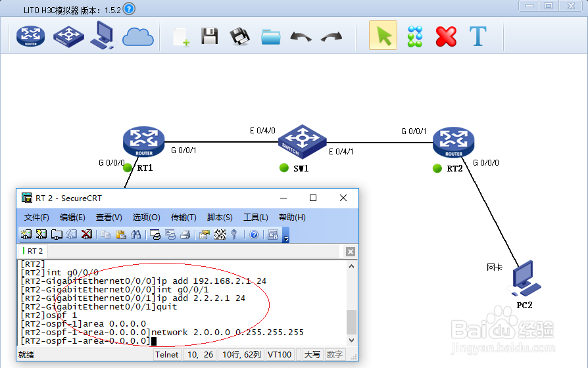Viewport: 588px width, 368px height.
Task: Click the PC2 computer icon on canvas
Action: (524, 278)
